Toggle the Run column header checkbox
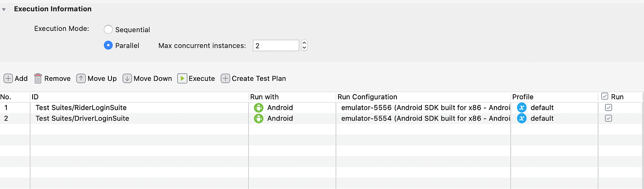The height and width of the screenshot is (189, 644). (x=605, y=97)
